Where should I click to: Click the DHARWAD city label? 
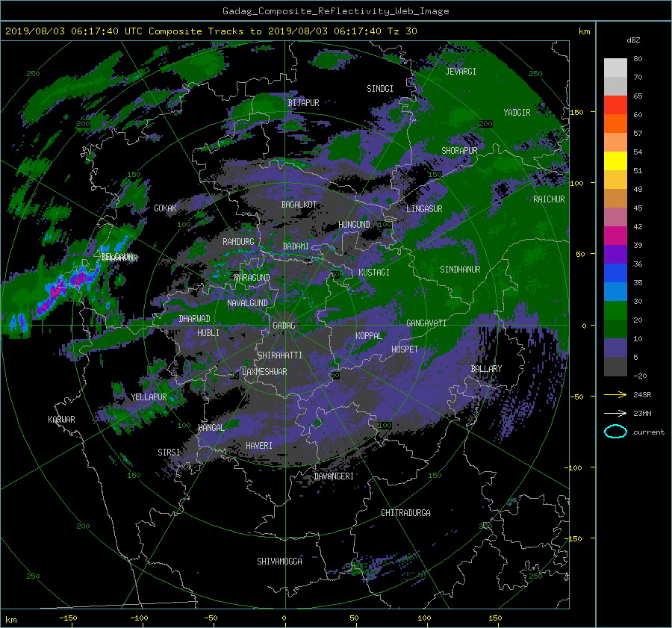pyautogui.click(x=194, y=319)
